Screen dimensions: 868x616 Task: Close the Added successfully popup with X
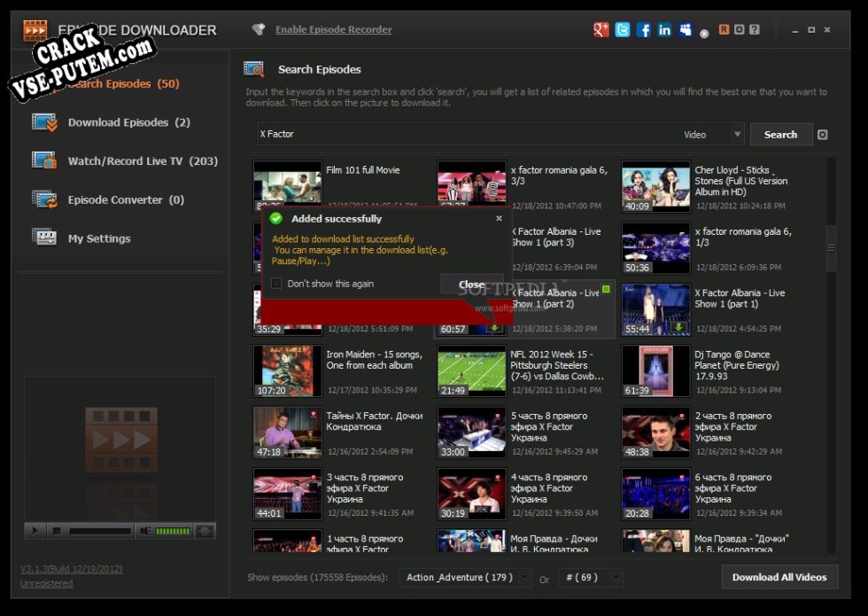499,218
